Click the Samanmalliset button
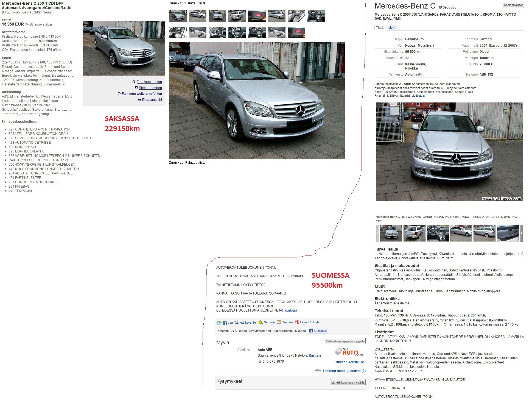This screenshot has height=400, width=532. pos(513,5)
